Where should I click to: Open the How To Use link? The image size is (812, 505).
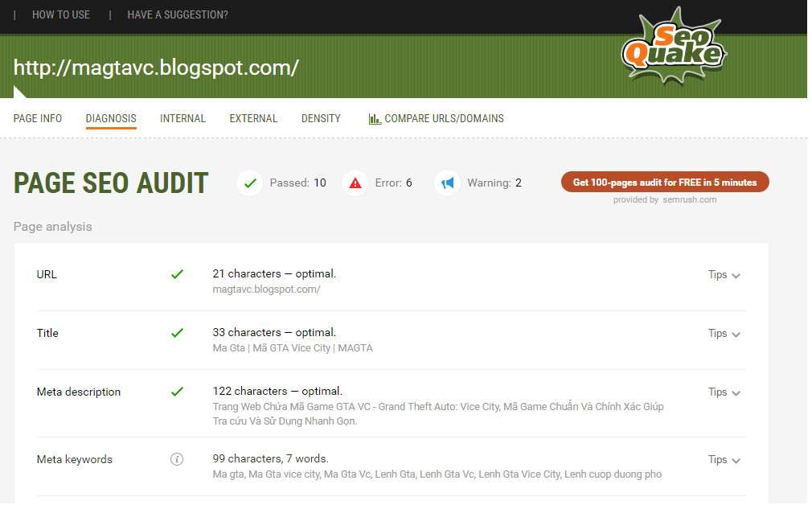(x=61, y=14)
